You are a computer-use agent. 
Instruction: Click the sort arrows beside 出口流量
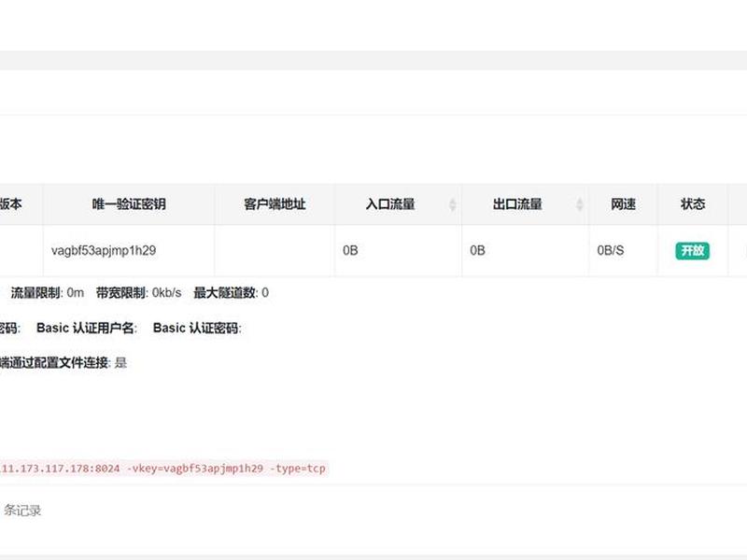pos(579,204)
